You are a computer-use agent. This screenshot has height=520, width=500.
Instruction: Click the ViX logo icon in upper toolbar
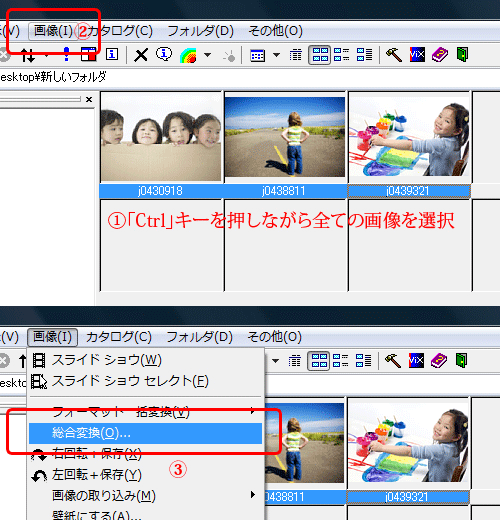click(x=417, y=54)
